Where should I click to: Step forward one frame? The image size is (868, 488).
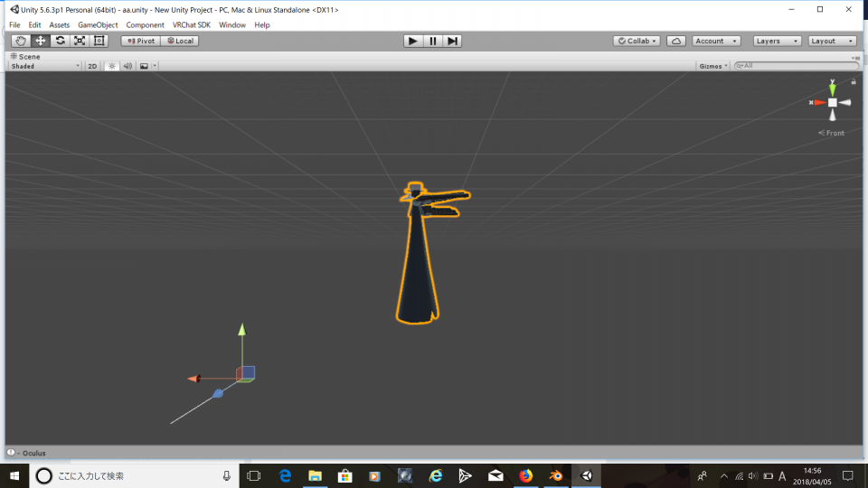[452, 41]
